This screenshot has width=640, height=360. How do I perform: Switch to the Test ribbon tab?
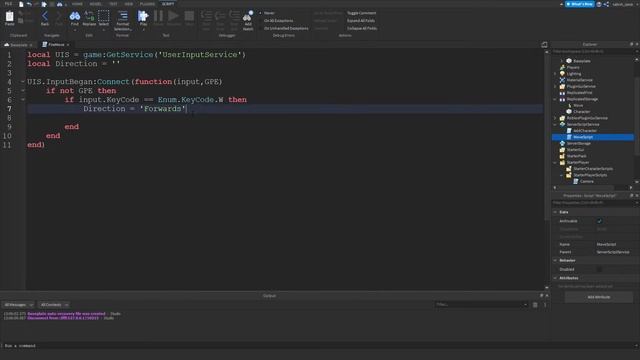click(113, 4)
